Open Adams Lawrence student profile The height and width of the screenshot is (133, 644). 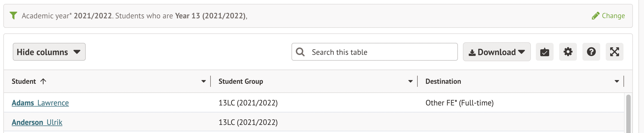point(40,103)
